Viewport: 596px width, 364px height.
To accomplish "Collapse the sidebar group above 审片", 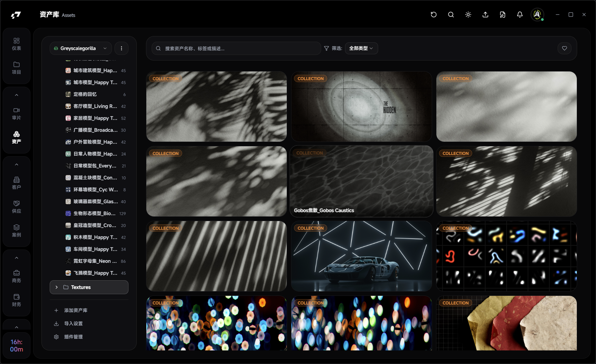I will (x=16, y=95).
